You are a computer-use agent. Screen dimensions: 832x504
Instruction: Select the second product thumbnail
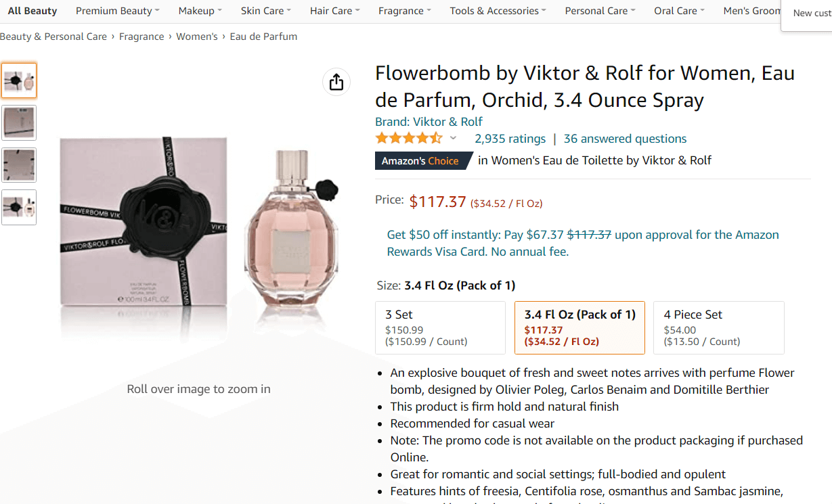point(19,122)
